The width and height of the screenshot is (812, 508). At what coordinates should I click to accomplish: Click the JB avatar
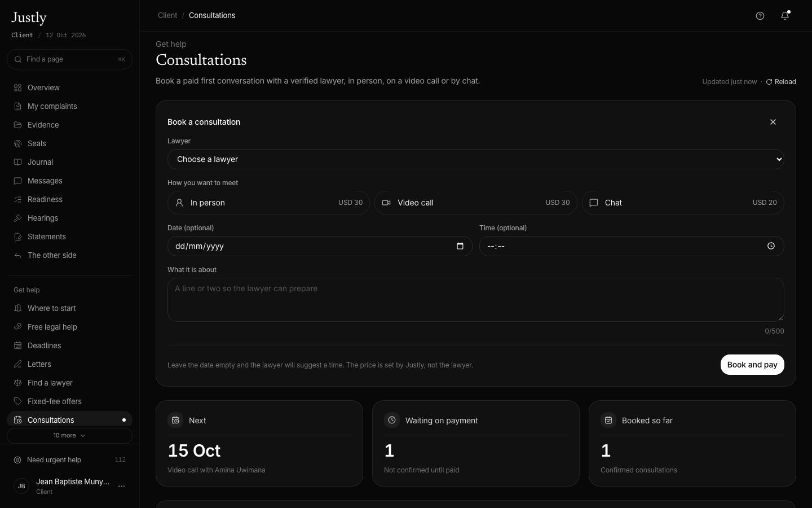pyautogui.click(x=21, y=486)
